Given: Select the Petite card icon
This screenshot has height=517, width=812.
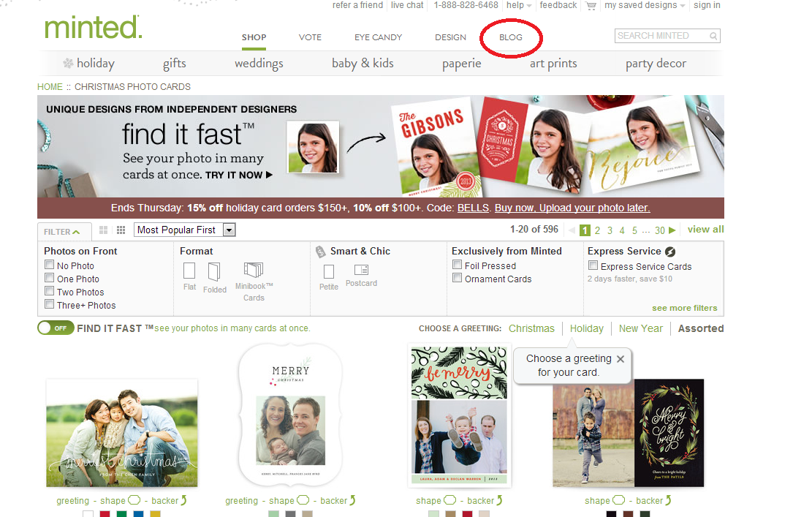Looking at the screenshot, I should [329, 271].
